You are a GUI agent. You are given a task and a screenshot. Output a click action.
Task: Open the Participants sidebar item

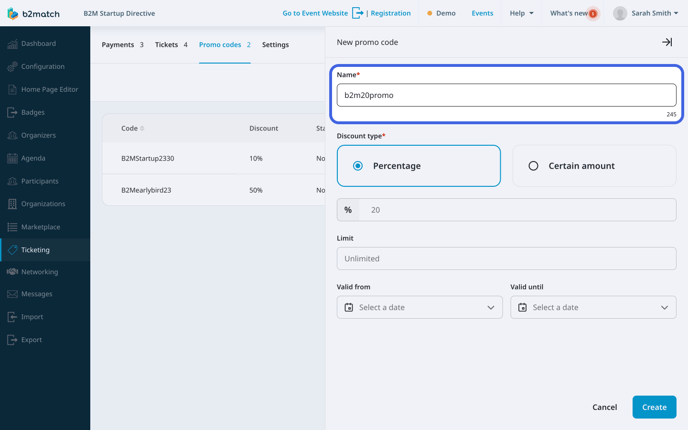[x=45, y=181]
